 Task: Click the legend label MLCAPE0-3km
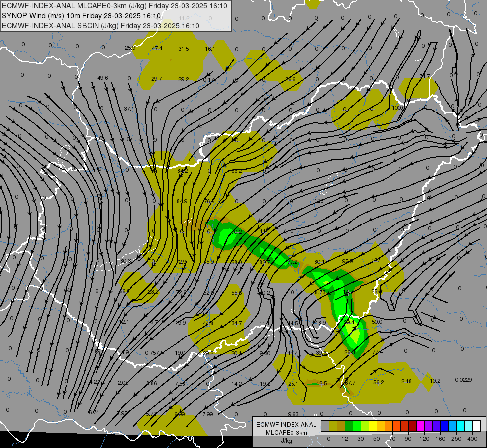tap(286, 433)
